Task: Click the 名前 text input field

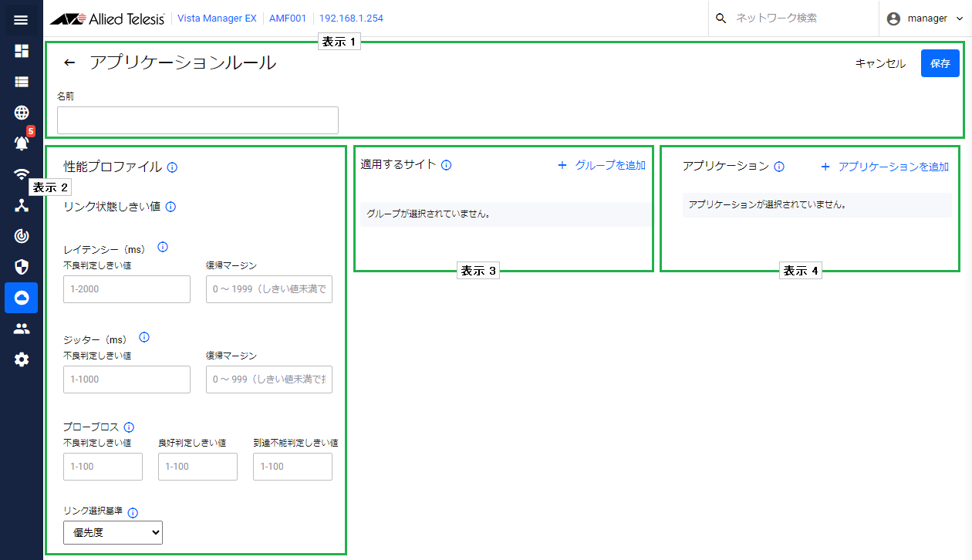Action: coord(197,120)
